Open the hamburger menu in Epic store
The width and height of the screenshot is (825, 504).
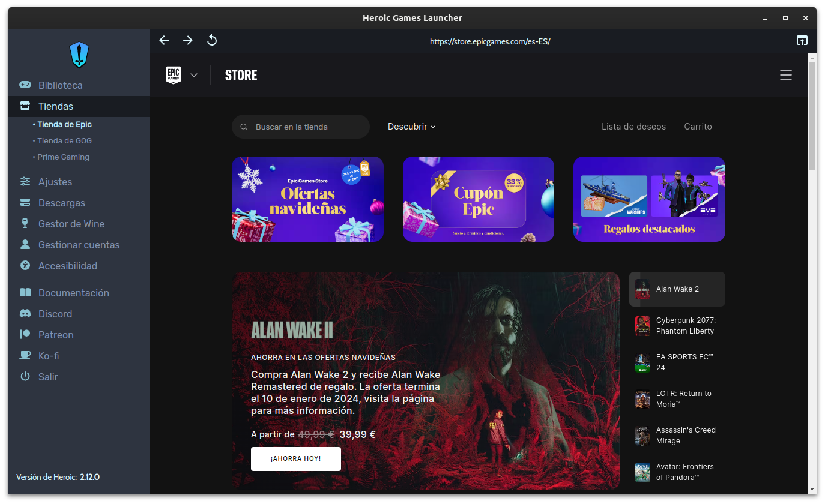(x=785, y=75)
